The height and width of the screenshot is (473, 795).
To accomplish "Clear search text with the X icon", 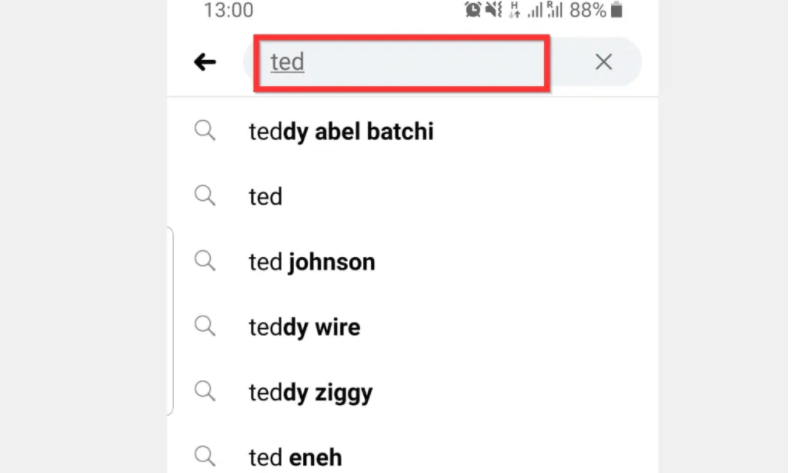I will pyautogui.click(x=603, y=62).
